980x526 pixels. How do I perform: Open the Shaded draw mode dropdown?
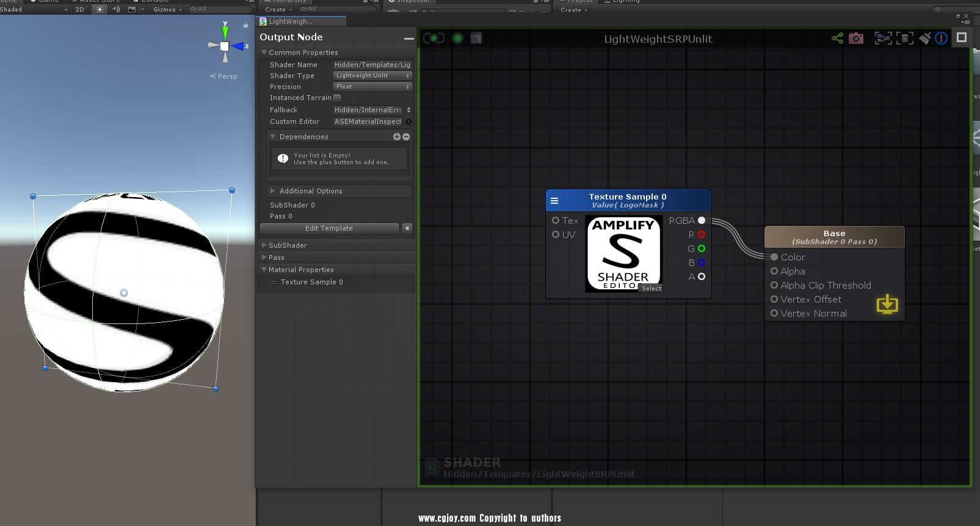point(34,9)
